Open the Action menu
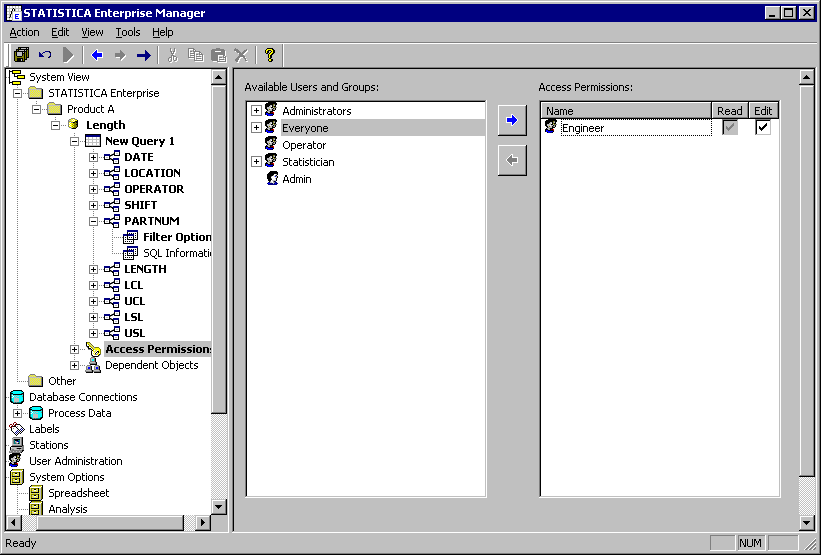Viewport: 821px width, 555px height. [24, 32]
